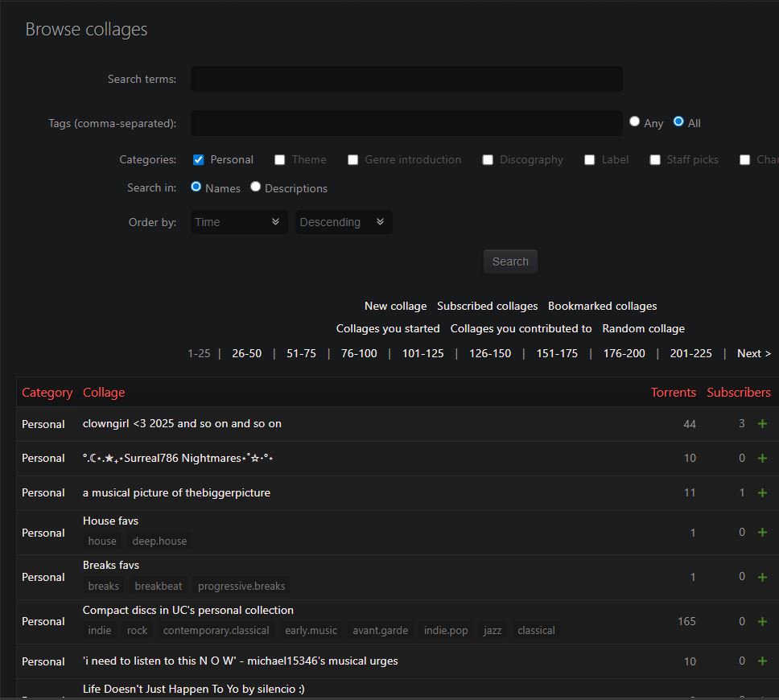Check the Theme category checkbox
The width and height of the screenshot is (779, 700).
pyautogui.click(x=280, y=159)
